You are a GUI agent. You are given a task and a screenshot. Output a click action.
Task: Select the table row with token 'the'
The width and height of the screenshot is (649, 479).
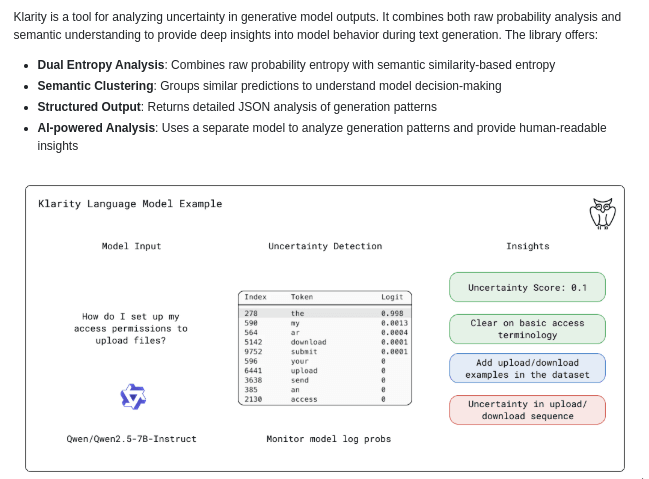(325, 313)
